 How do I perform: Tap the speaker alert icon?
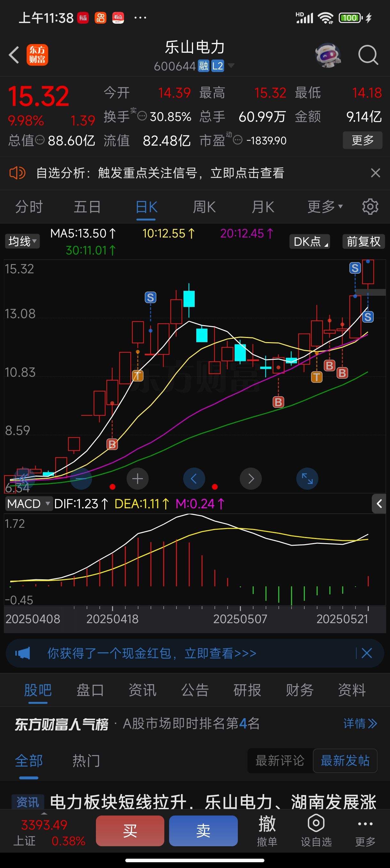click(x=18, y=173)
